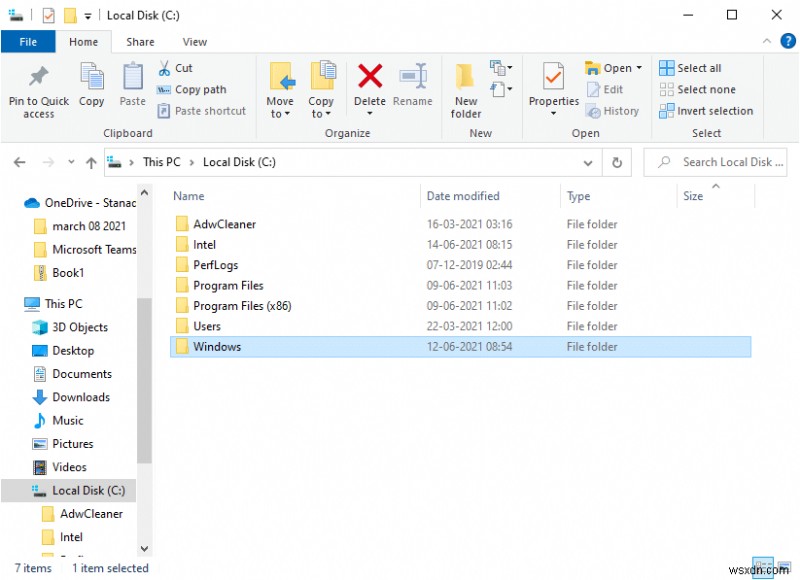The height and width of the screenshot is (580, 800).
Task: Click History in ribbon
Action: coord(612,111)
